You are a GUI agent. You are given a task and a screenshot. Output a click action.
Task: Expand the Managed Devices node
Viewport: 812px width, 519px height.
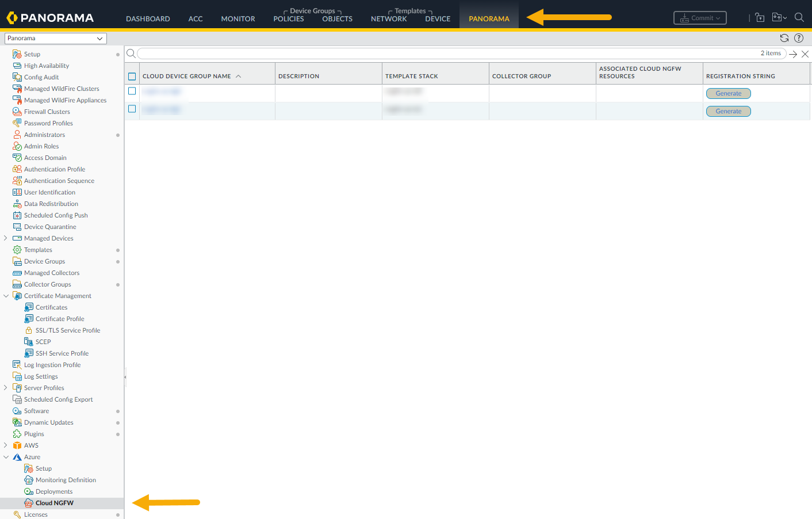pos(6,238)
